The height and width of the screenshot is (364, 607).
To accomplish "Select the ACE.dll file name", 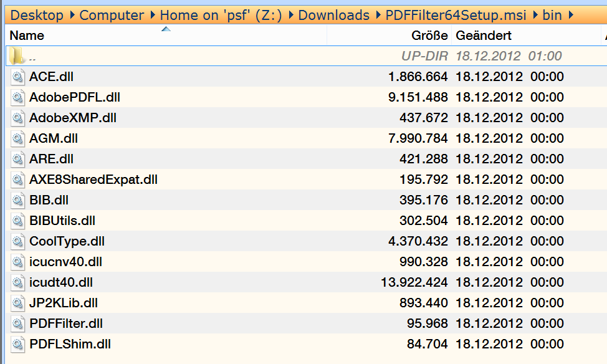I will click(52, 77).
